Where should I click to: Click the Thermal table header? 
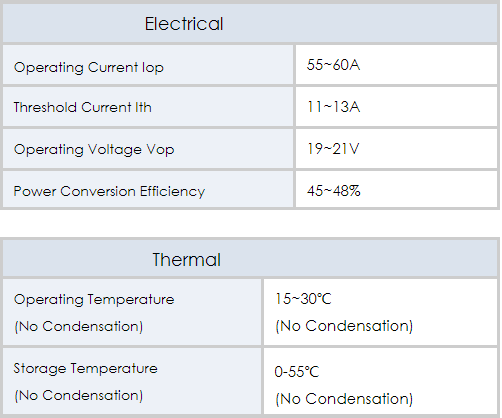250,259
